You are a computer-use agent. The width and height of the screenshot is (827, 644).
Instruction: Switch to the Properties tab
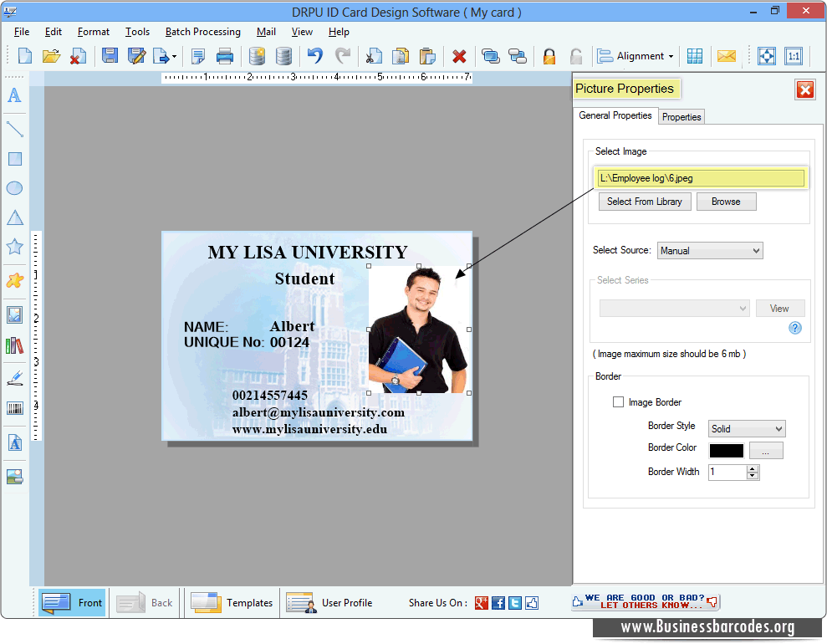point(682,116)
